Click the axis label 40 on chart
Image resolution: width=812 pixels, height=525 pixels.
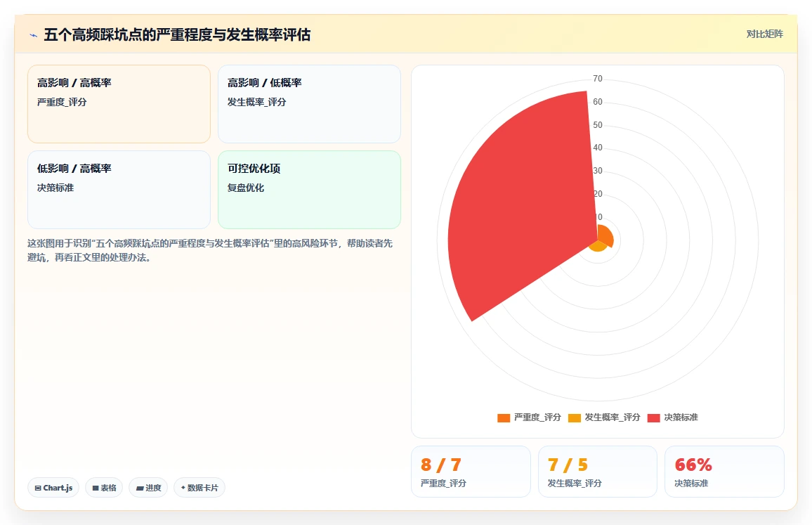(598, 148)
